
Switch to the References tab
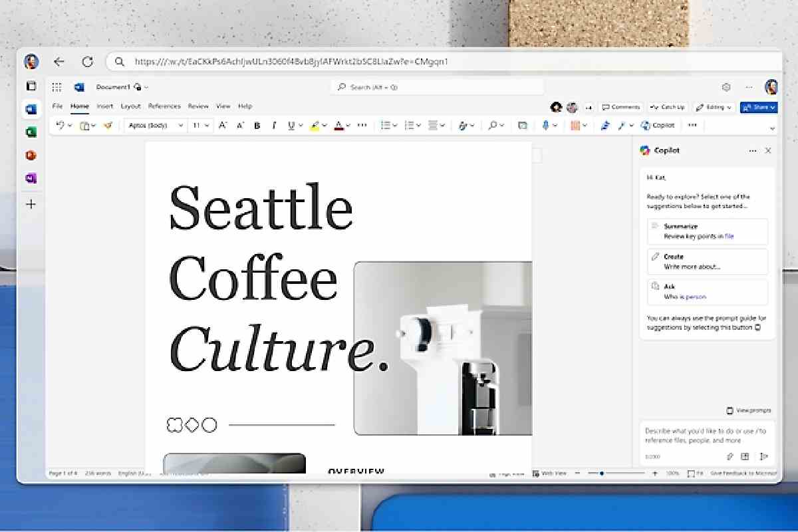pyautogui.click(x=164, y=106)
